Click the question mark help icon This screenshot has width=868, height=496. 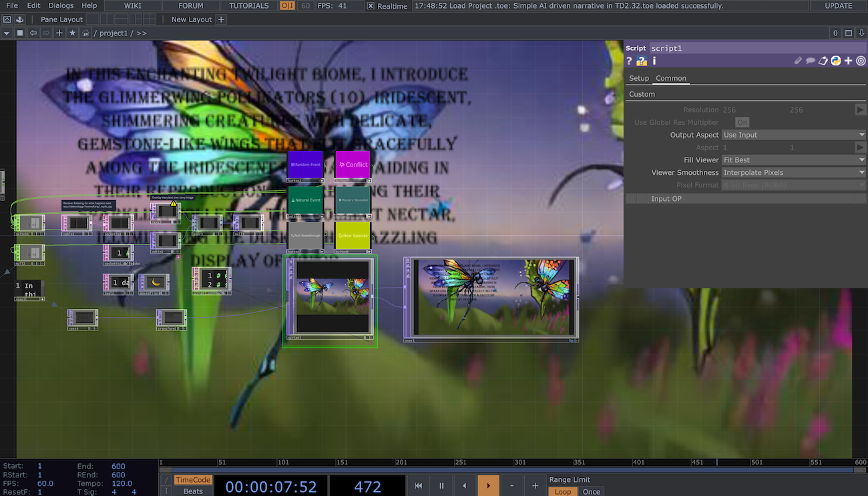pos(628,61)
